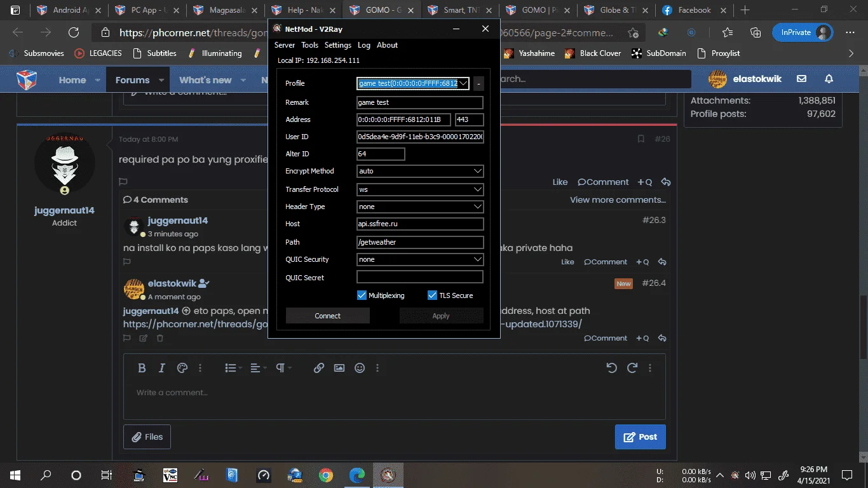Viewport: 868px width, 488px height.
Task: Click into the Alter ID field
Action: point(381,154)
